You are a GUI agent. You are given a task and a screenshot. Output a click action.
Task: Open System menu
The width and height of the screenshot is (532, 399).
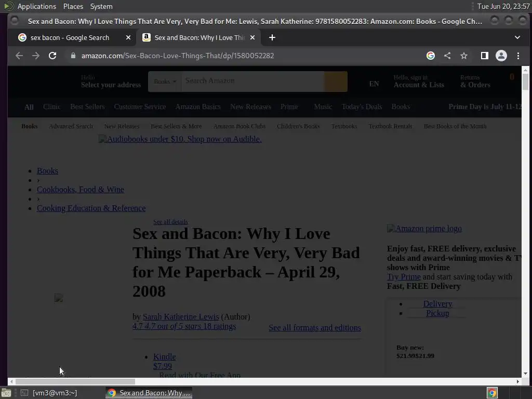(x=101, y=6)
